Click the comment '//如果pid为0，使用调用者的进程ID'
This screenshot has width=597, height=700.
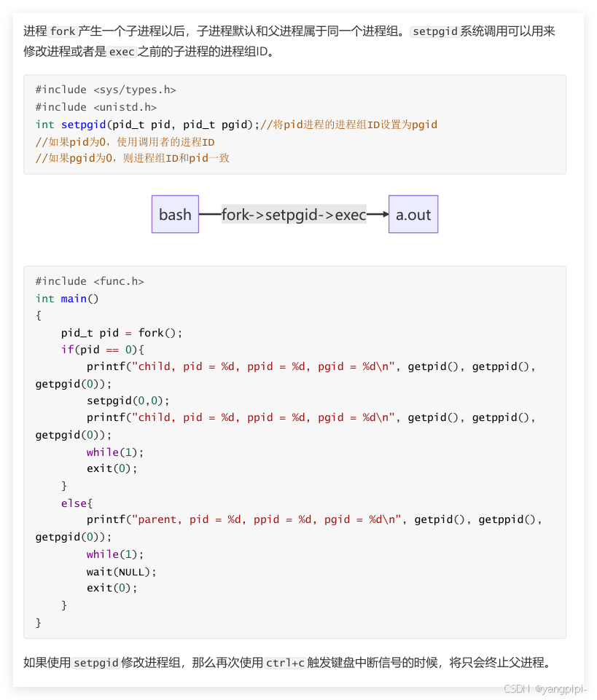click(x=125, y=142)
